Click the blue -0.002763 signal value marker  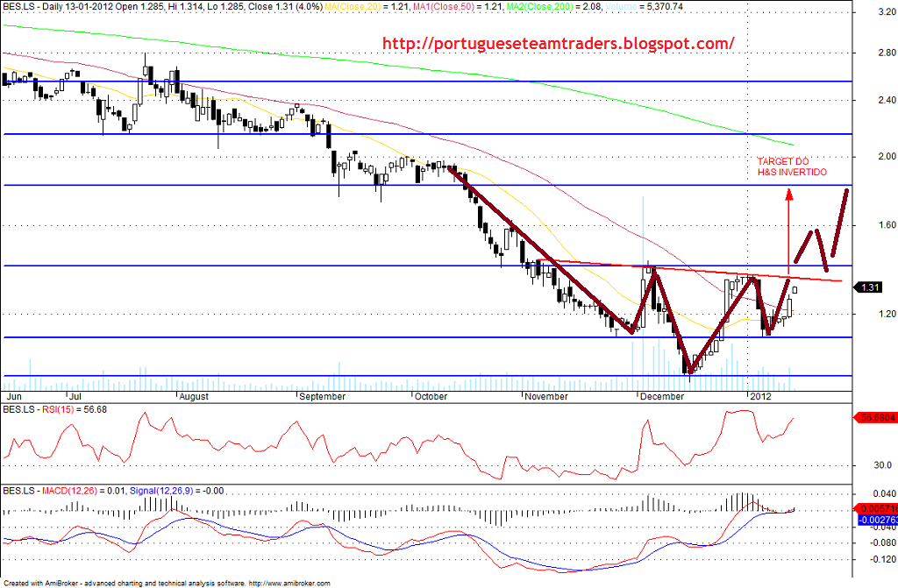[877, 520]
